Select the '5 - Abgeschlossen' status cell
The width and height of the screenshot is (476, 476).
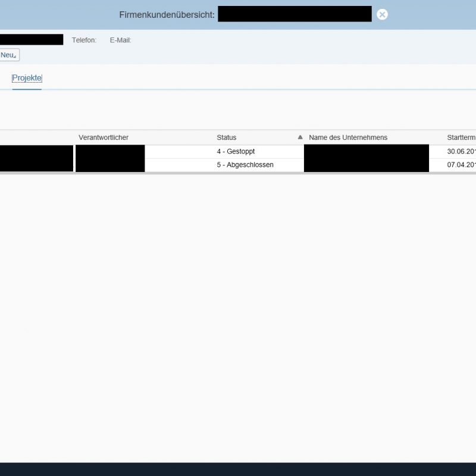pos(245,165)
